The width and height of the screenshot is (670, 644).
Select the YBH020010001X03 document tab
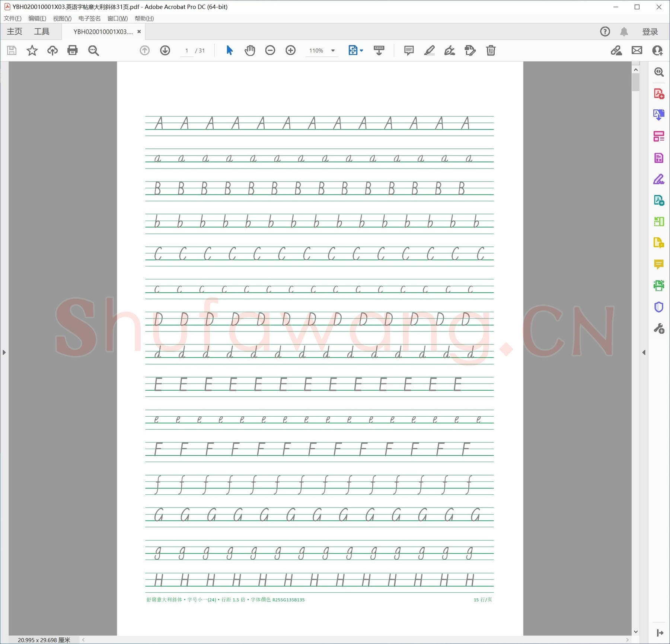(x=103, y=32)
